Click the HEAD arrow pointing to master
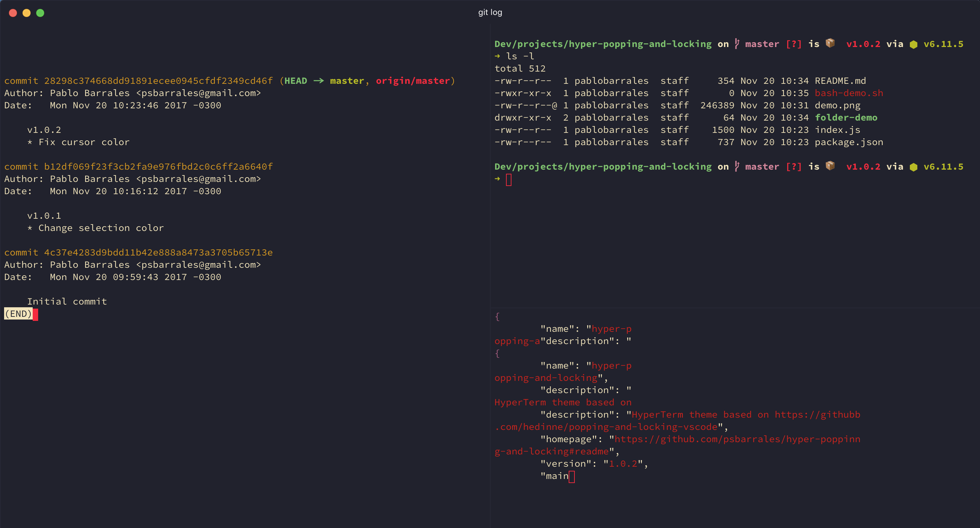 click(x=318, y=81)
